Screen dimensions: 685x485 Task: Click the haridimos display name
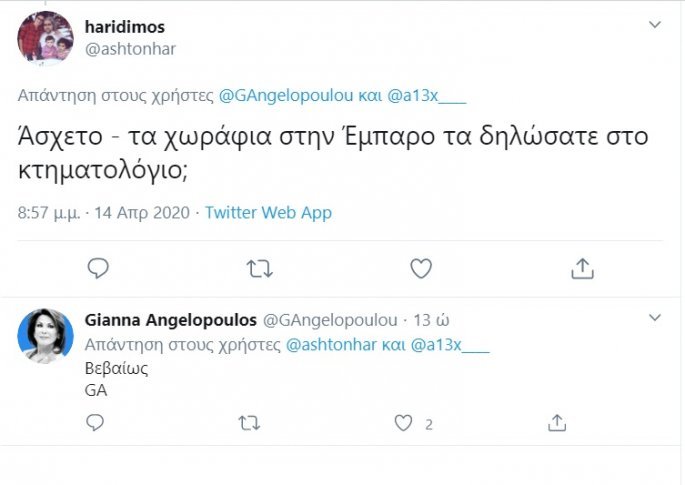125,26
